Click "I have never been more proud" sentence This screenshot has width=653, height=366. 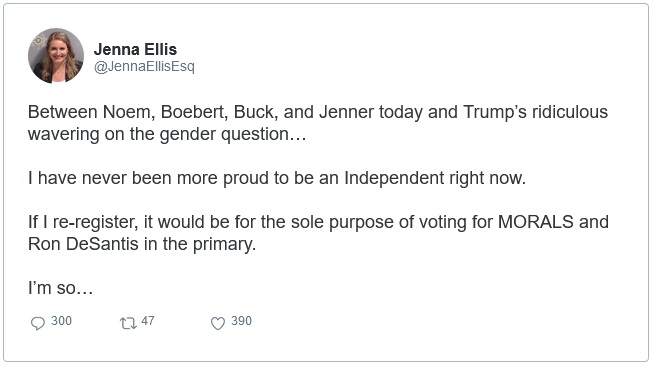(277, 178)
